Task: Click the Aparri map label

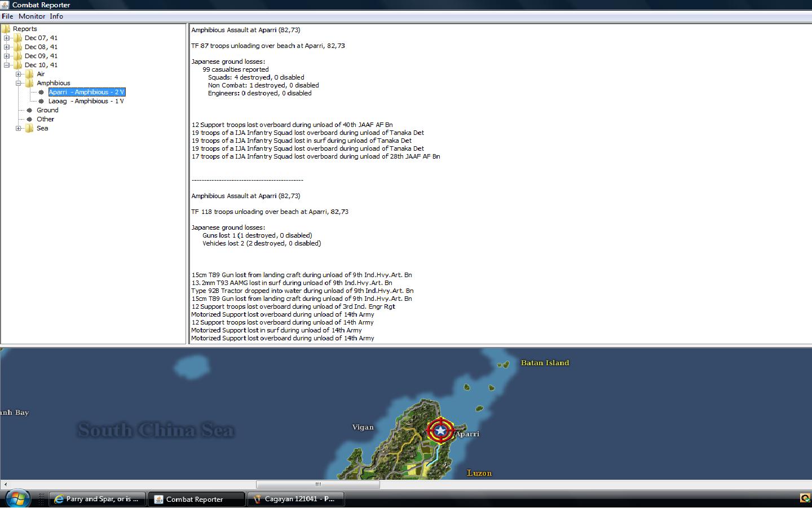Action: pyautogui.click(x=467, y=434)
